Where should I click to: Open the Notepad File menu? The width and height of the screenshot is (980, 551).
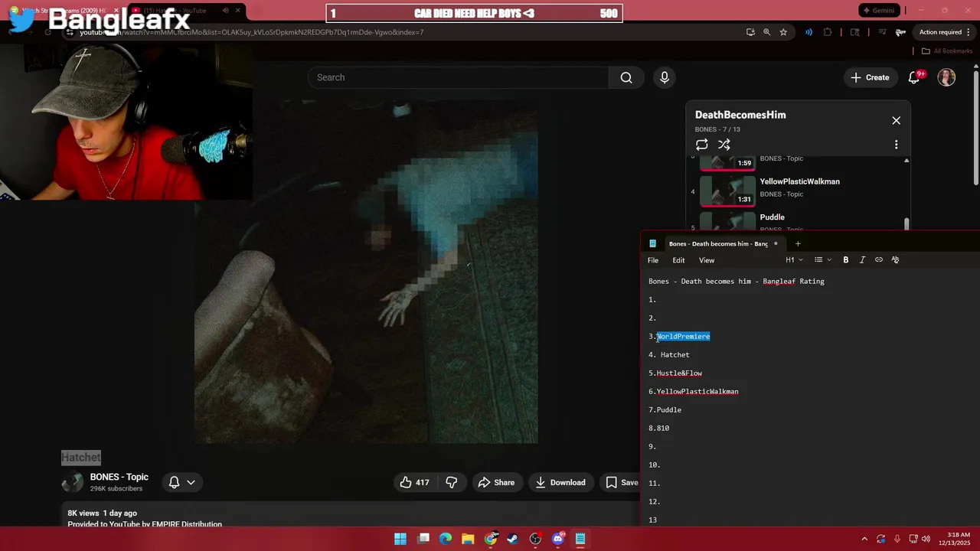tap(653, 260)
